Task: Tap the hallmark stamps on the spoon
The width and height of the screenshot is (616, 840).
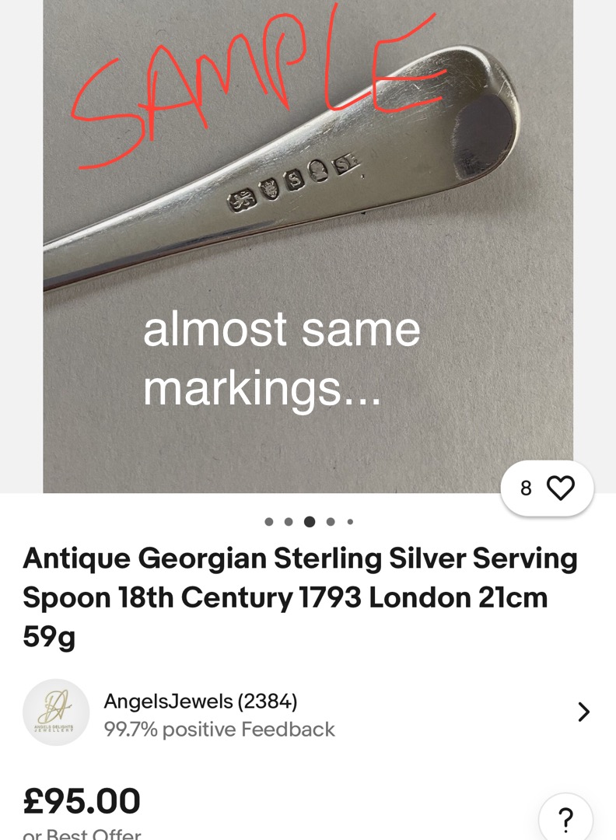Action: (x=296, y=182)
